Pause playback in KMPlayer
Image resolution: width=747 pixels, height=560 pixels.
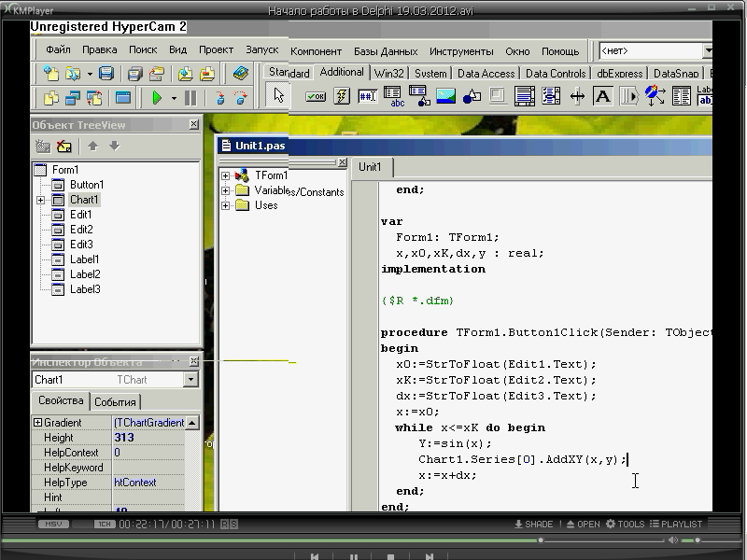pyautogui.click(x=354, y=556)
